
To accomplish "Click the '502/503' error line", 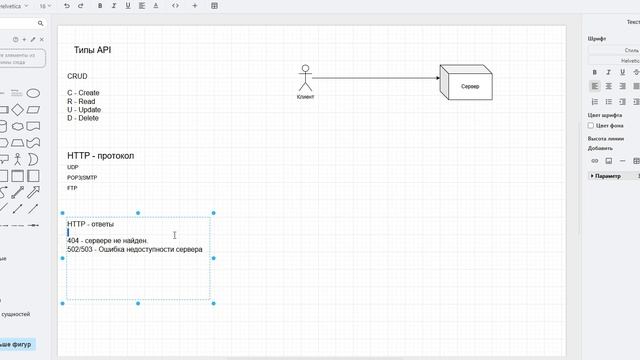I will tap(135, 249).
